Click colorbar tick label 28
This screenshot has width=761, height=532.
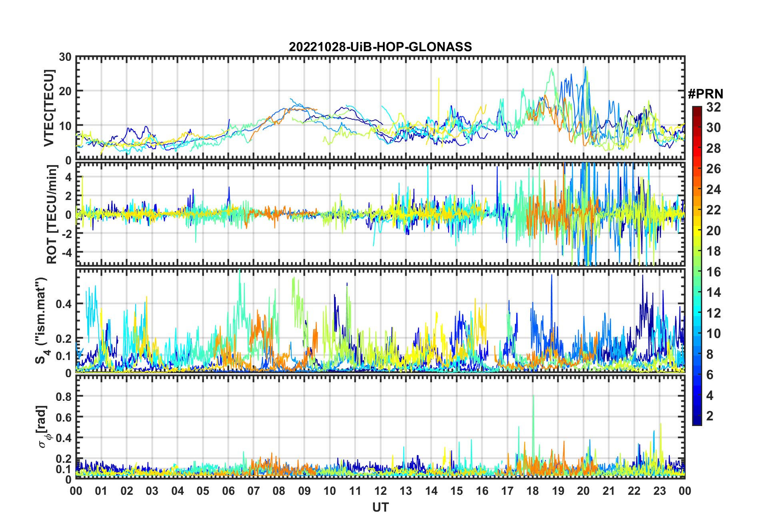713,148
